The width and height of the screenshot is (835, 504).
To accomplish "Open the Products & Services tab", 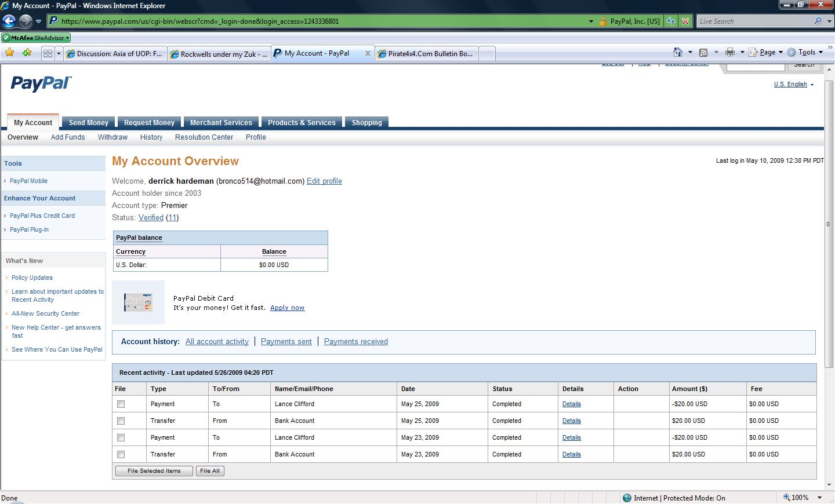I will 302,123.
